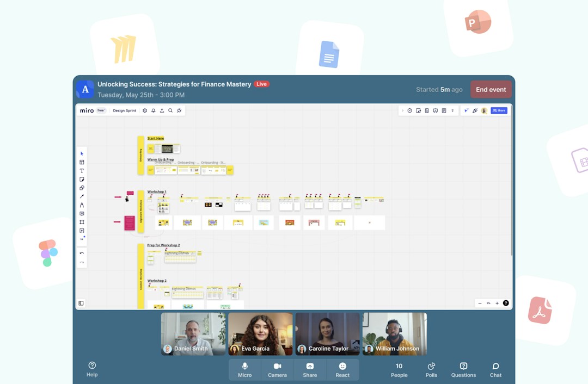This screenshot has width=588, height=384.
Task: Select the connection line arrow tool
Action: [82, 197]
